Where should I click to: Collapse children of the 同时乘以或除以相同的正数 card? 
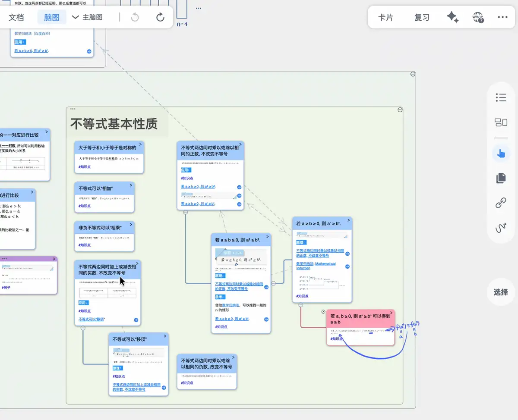point(186,212)
